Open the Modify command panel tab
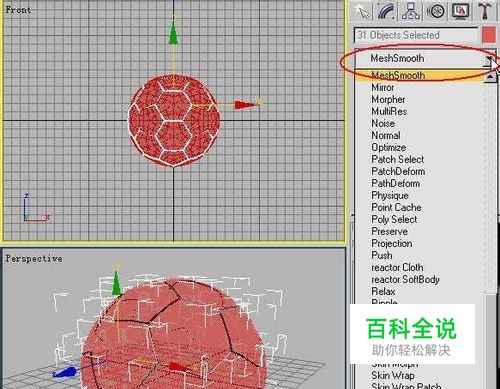This screenshot has width=500, height=389. pos(387,12)
